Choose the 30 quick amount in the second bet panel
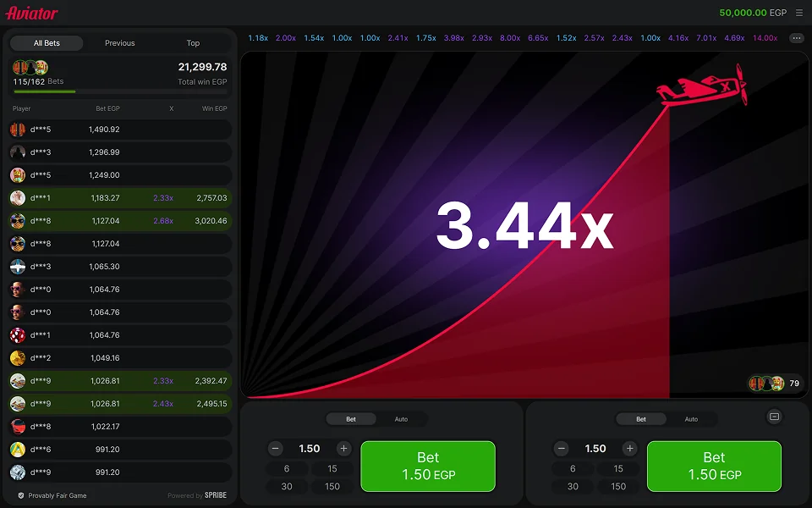812x508 pixels. pyautogui.click(x=573, y=486)
